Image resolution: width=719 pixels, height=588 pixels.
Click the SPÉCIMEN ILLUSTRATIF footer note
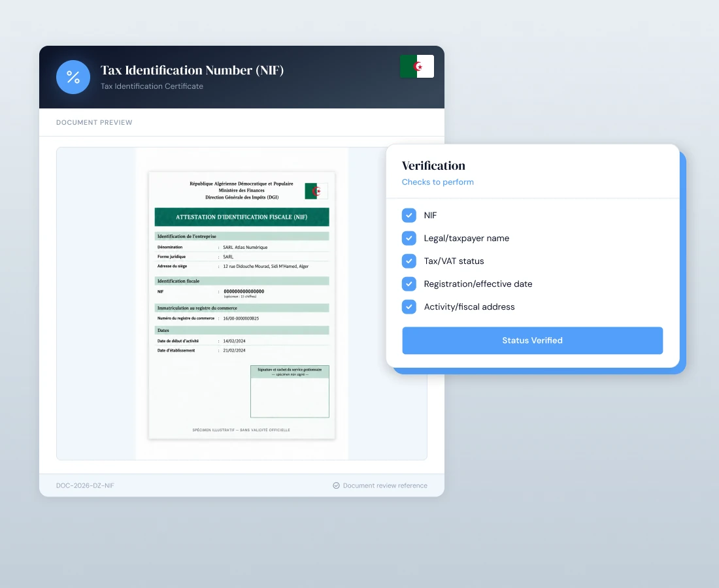click(x=241, y=430)
